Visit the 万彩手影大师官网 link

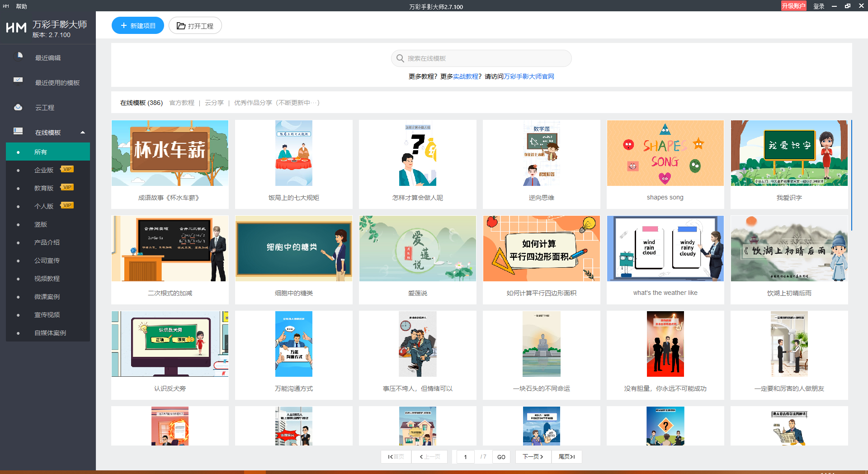(529, 76)
